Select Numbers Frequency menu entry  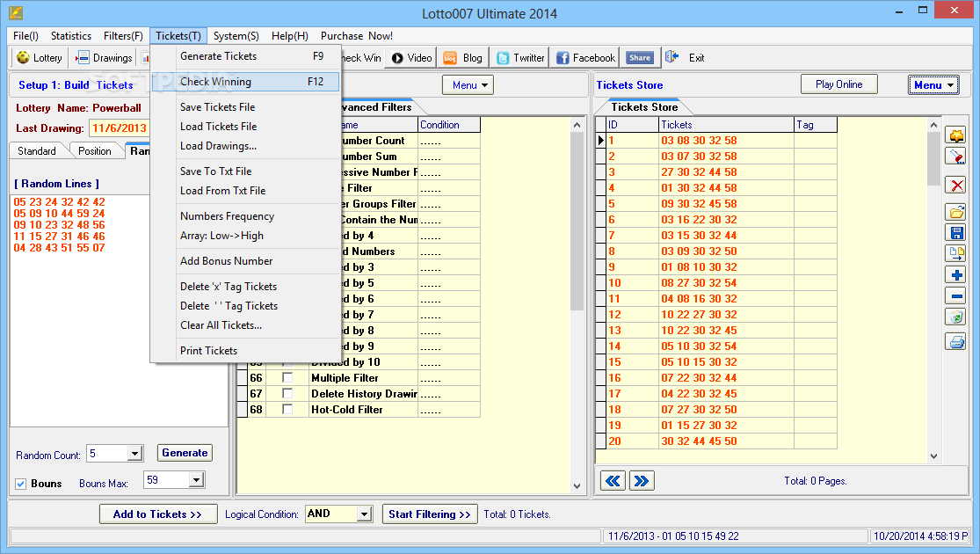pyautogui.click(x=246, y=216)
